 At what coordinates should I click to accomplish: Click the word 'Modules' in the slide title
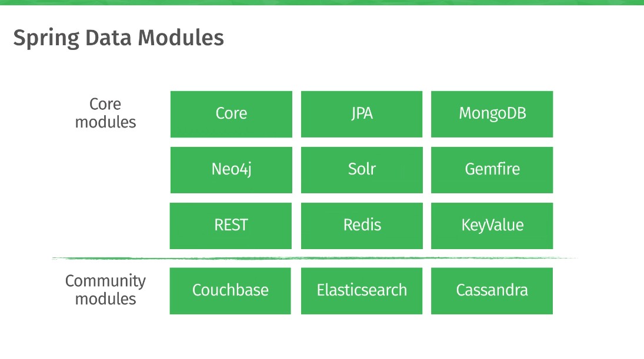pos(181,38)
